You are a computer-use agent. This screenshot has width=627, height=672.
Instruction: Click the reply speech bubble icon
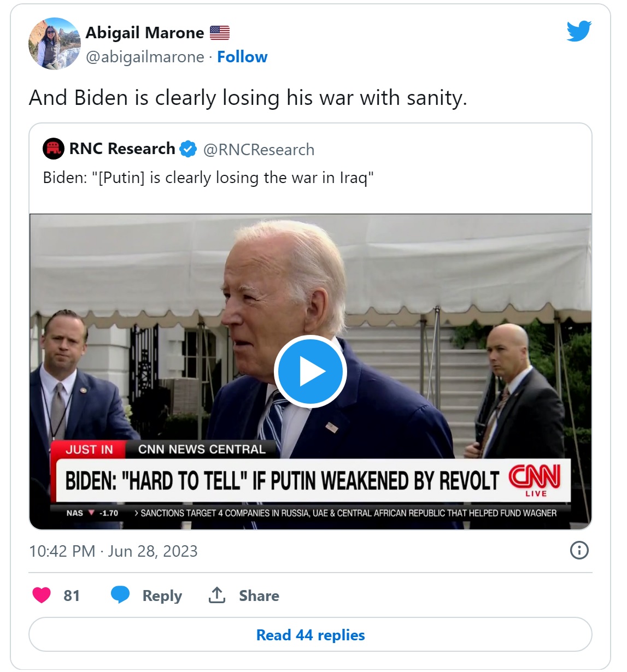pos(120,595)
